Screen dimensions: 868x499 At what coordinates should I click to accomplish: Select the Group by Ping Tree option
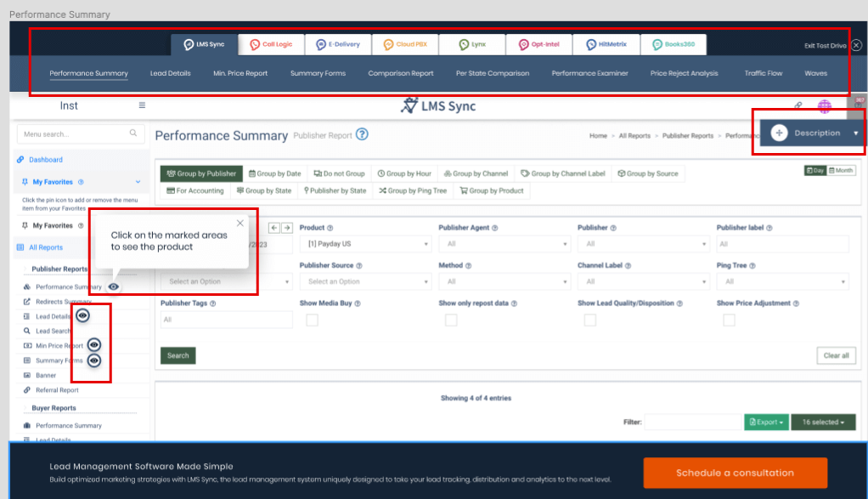click(413, 191)
